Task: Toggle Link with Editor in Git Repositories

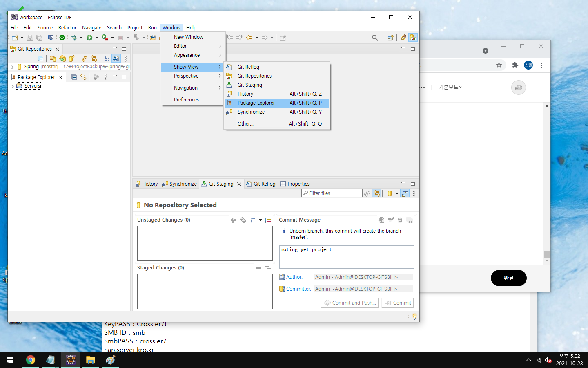Action: click(94, 58)
